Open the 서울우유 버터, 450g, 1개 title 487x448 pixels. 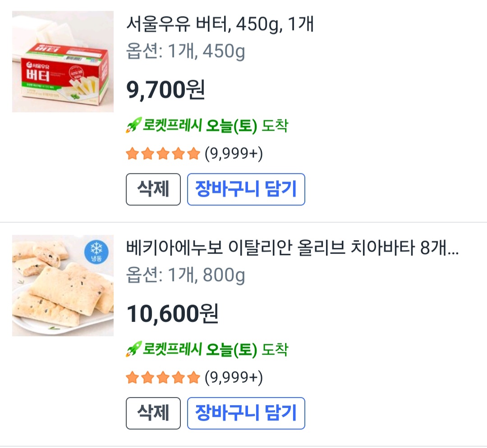(x=220, y=25)
